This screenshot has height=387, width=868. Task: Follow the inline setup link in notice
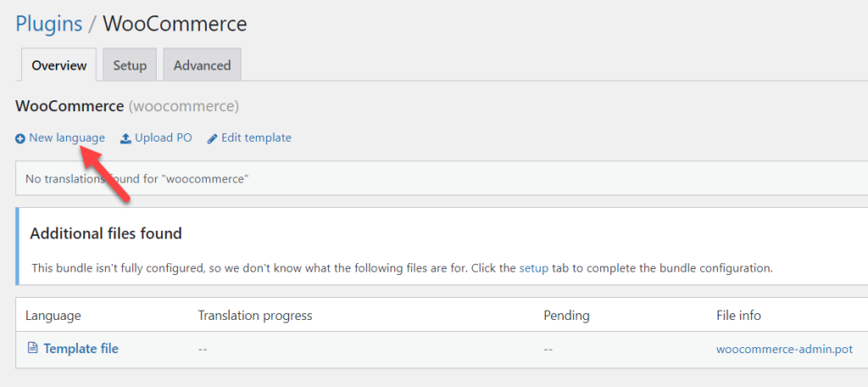534,268
